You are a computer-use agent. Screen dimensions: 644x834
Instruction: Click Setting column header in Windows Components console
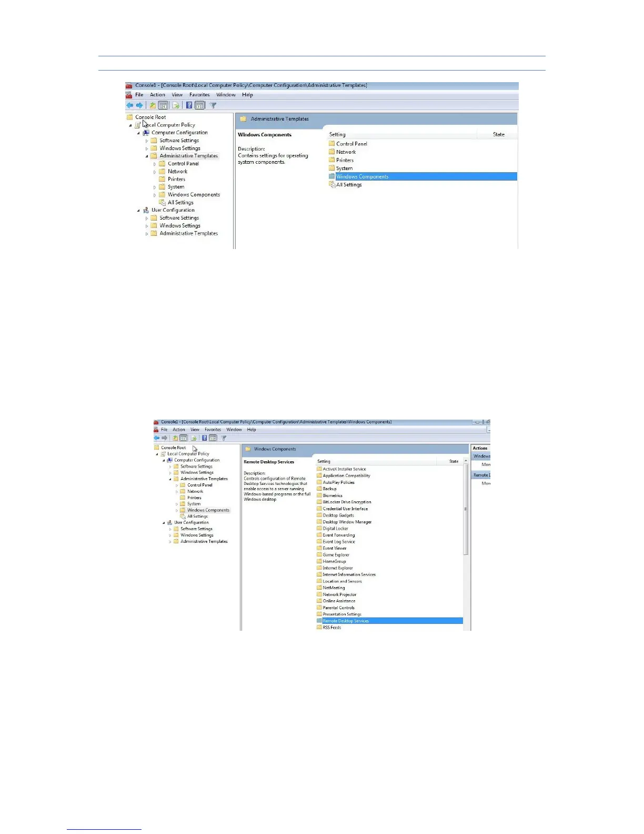(x=376, y=461)
